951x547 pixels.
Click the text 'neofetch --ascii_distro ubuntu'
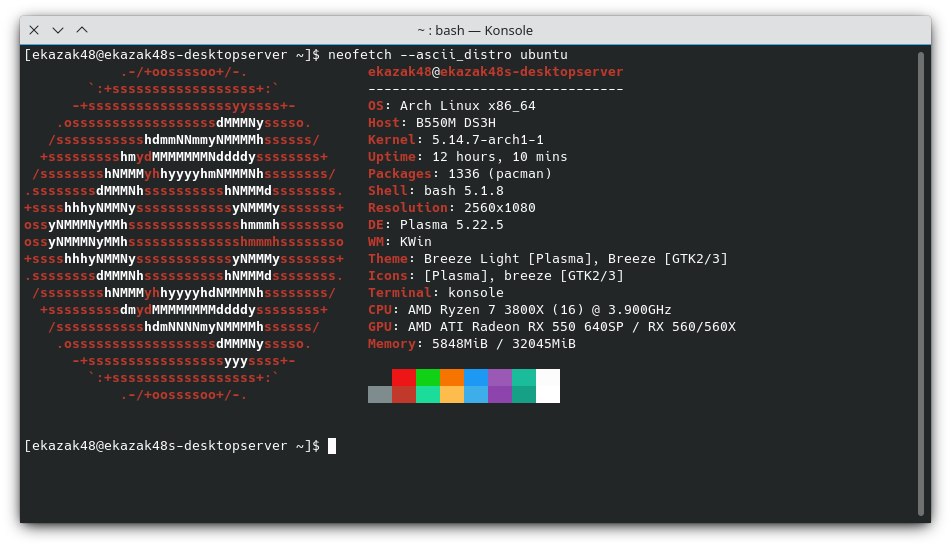[448, 55]
